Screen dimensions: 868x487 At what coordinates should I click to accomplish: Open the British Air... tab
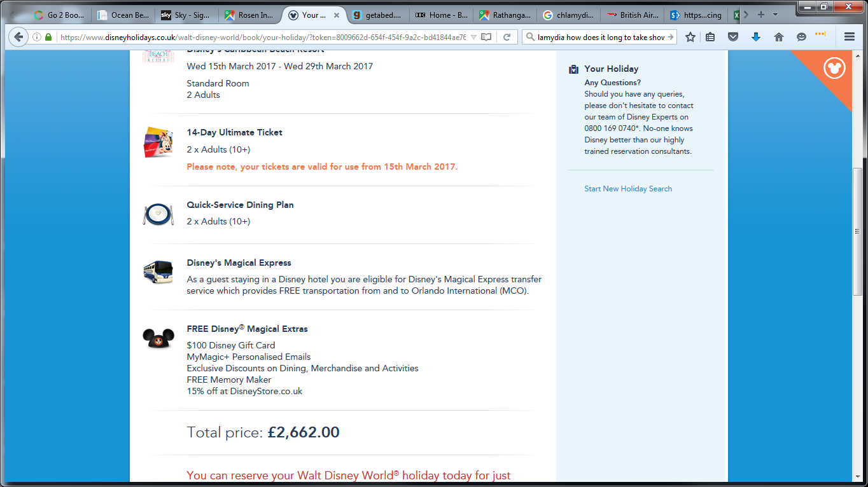pos(632,15)
